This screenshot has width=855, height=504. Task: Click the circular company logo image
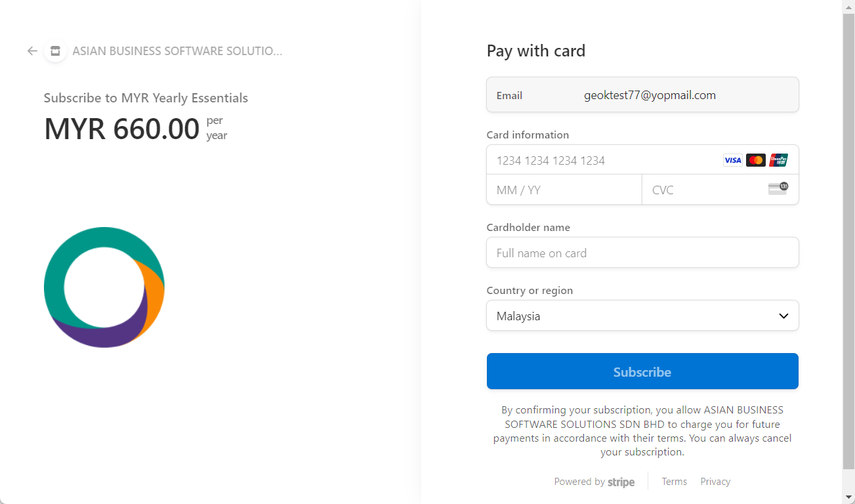click(104, 287)
